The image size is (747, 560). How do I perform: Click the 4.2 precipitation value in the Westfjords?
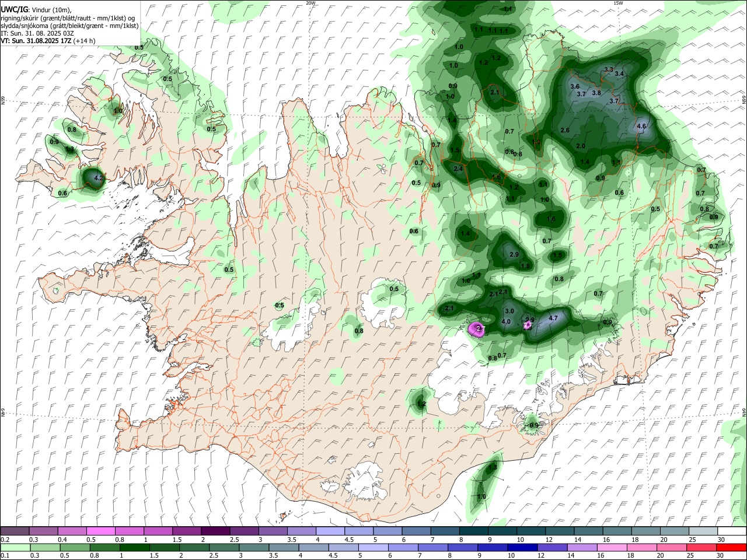[99, 178]
